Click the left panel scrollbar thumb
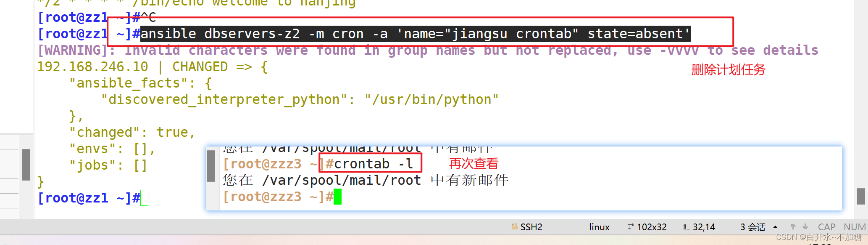 (26, 165)
